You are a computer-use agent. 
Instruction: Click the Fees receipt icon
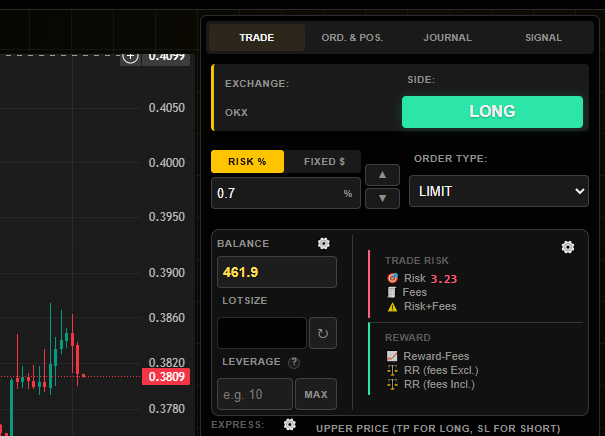[392, 292]
